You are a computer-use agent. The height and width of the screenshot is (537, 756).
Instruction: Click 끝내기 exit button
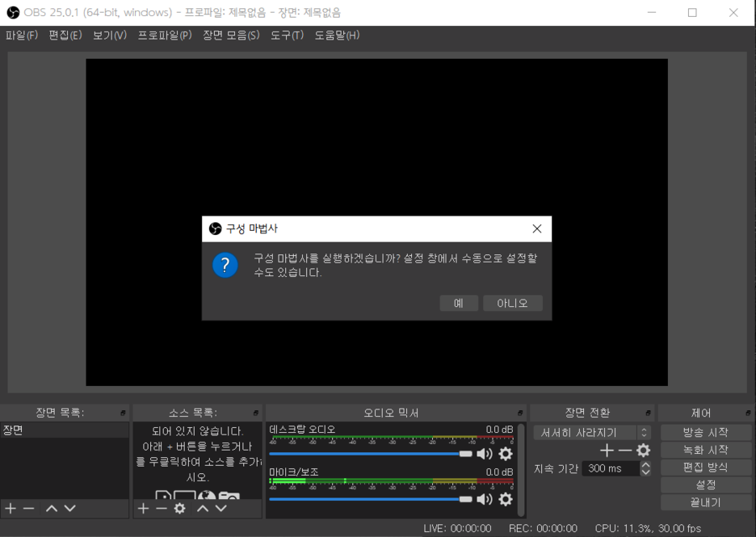click(x=705, y=501)
